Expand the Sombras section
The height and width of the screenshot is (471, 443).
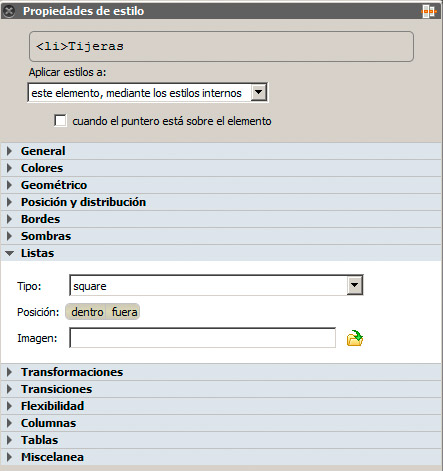[221, 236]
